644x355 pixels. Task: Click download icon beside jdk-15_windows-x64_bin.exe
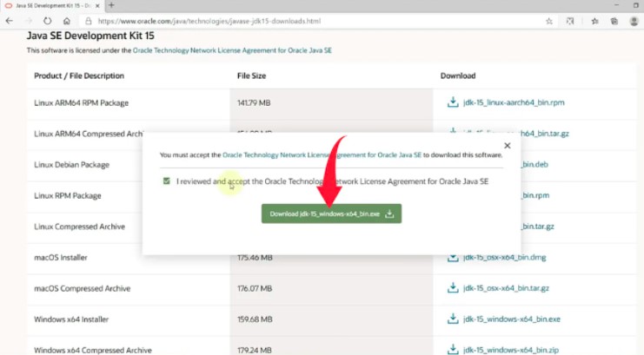click(452, 319)
